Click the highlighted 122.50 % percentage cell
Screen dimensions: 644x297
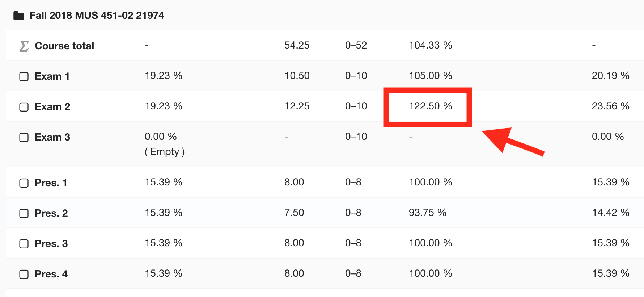click(x=431, y=106)
